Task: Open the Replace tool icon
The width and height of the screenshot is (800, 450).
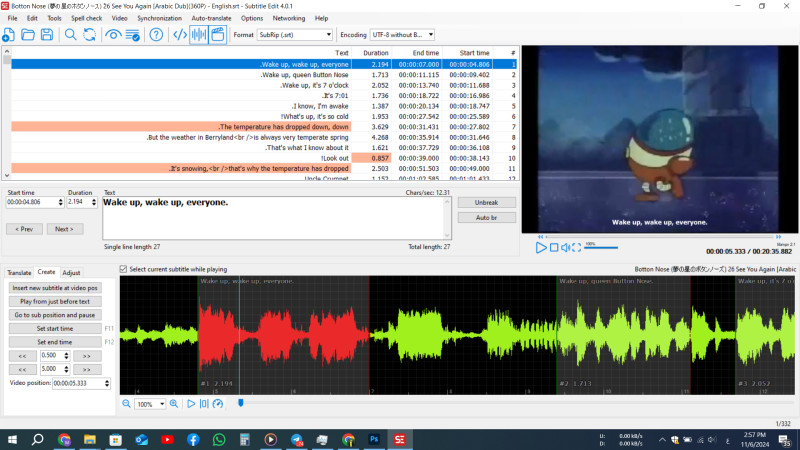Action: (90, 35)
